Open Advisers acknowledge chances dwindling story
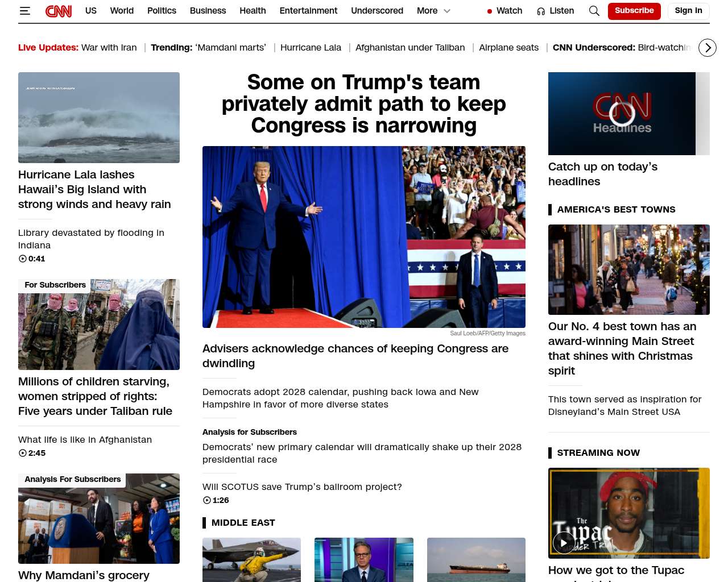 [355, 356]
